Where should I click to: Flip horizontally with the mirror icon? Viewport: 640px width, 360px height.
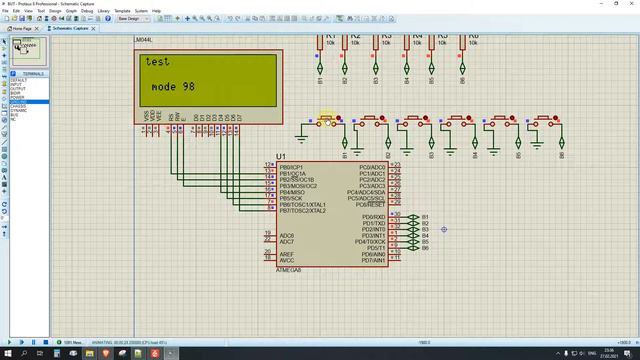(4, 227)
